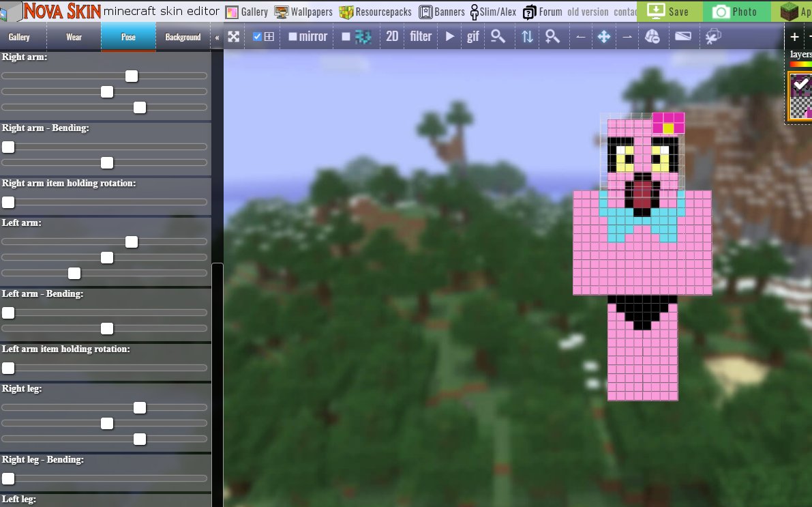Click first Right arm - Bending slider handle
Screen dimensions: 812x507
point(8,147)
